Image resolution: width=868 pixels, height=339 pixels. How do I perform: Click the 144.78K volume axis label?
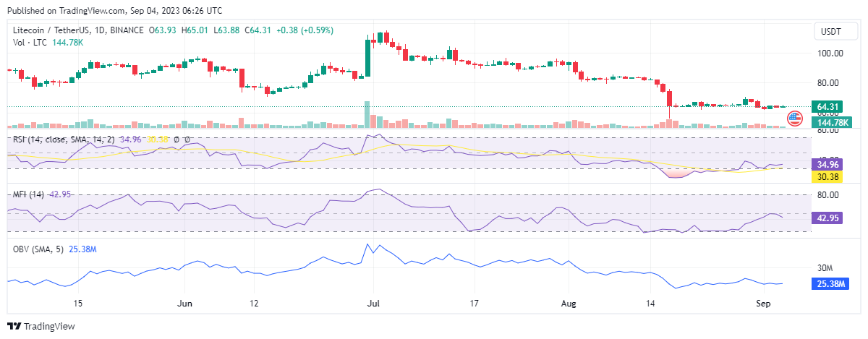pyautogui.click(x=833, y=123)
